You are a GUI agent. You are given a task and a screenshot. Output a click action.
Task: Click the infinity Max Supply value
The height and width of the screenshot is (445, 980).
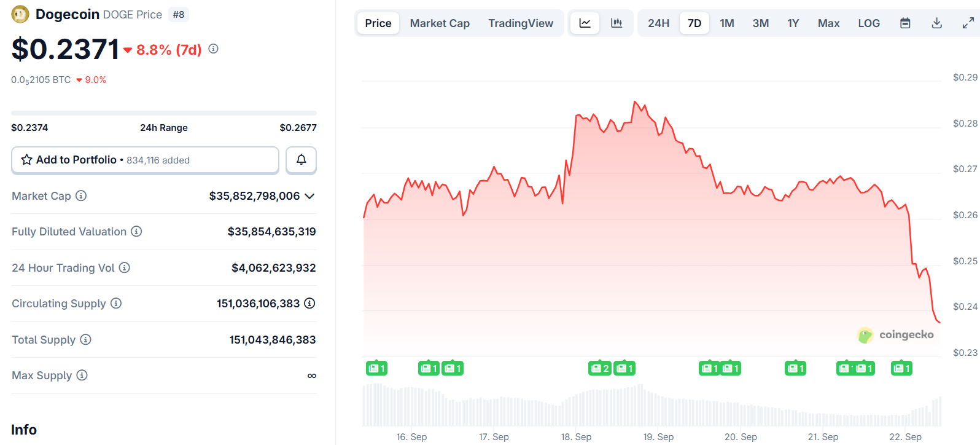[x=312, y=376]
